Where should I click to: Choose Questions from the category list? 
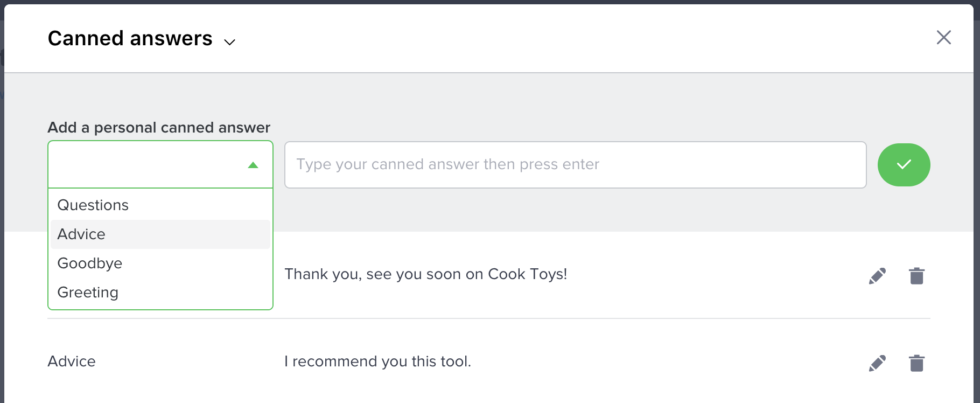click(x=93, y=205)
